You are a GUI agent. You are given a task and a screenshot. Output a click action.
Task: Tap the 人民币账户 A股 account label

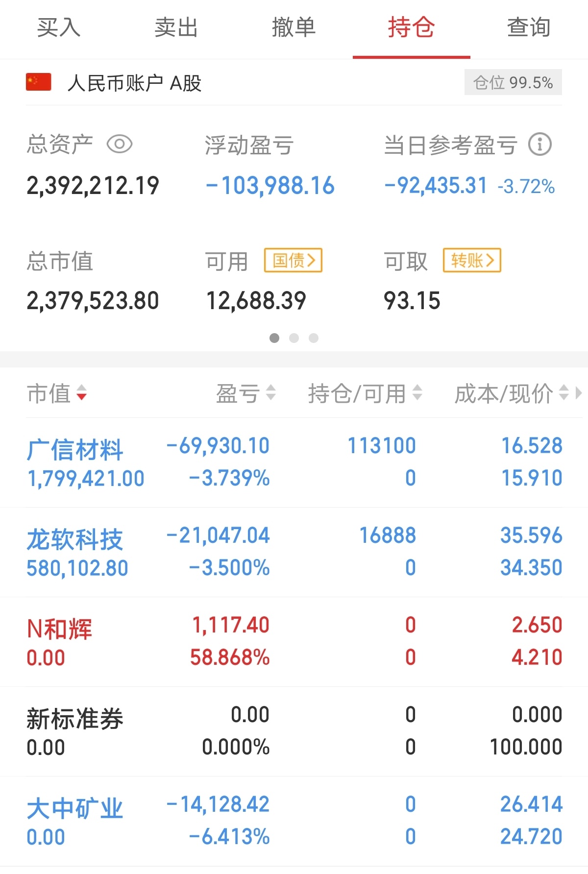pyautogui.click(x=135, y=83)
